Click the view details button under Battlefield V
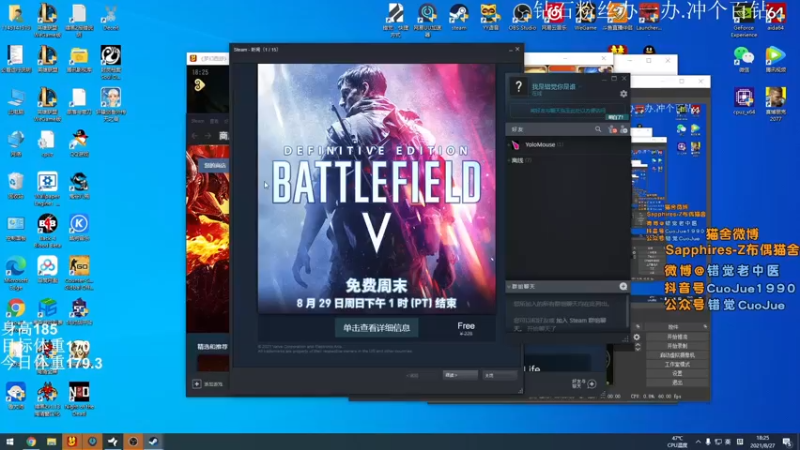800x450 pixels. click(377, 328)
